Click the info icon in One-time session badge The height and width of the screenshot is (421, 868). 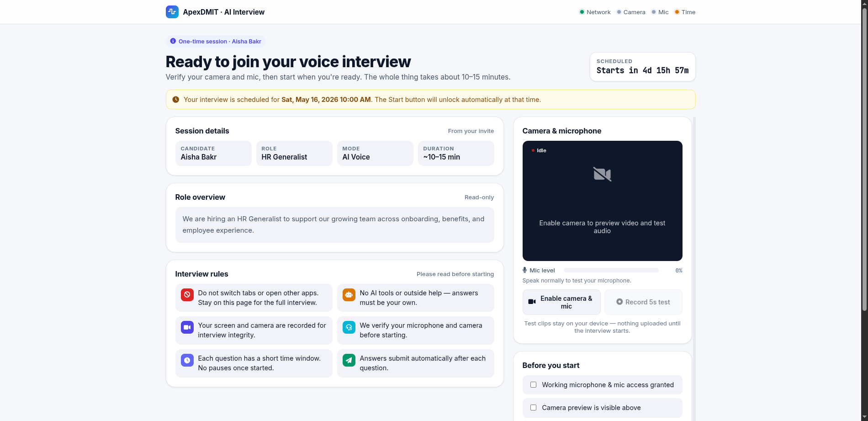[173, 41]
